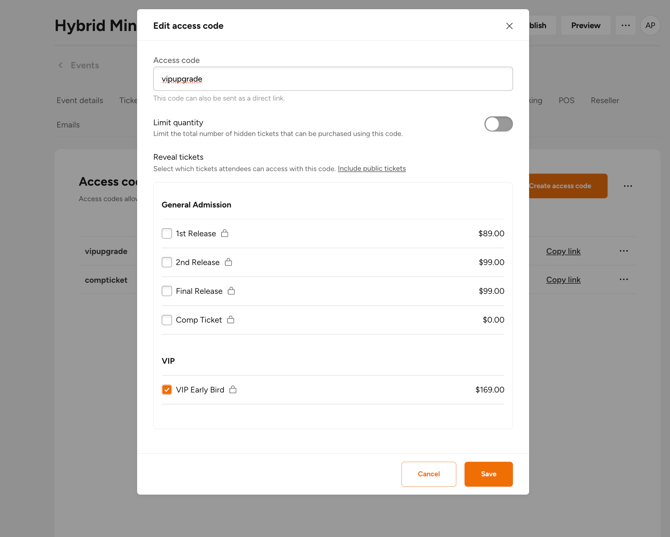
Task: Click lock icon beside Final Release
Action: pyautogui.click(x=231, y=291)
